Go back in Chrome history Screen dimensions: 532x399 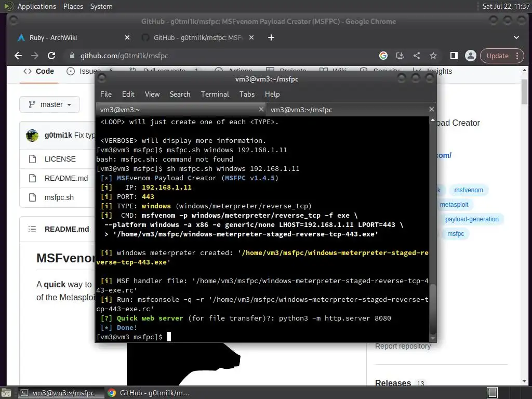pyautogui.click(x=18, y=56)
